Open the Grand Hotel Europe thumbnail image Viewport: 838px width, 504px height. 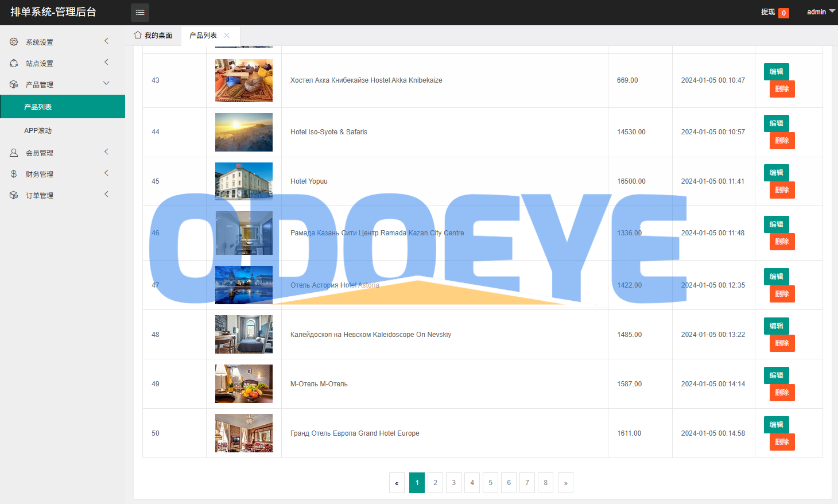(244, 433)
